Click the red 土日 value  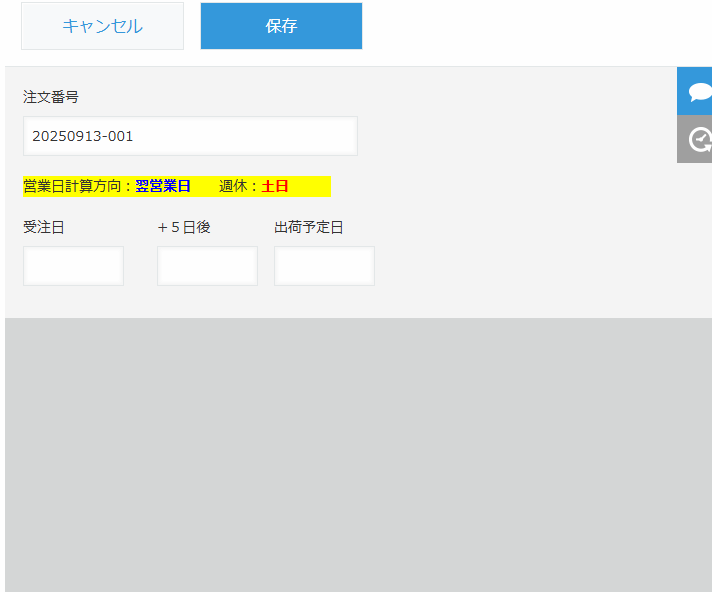pyautogui.click(x=275, y=186)
